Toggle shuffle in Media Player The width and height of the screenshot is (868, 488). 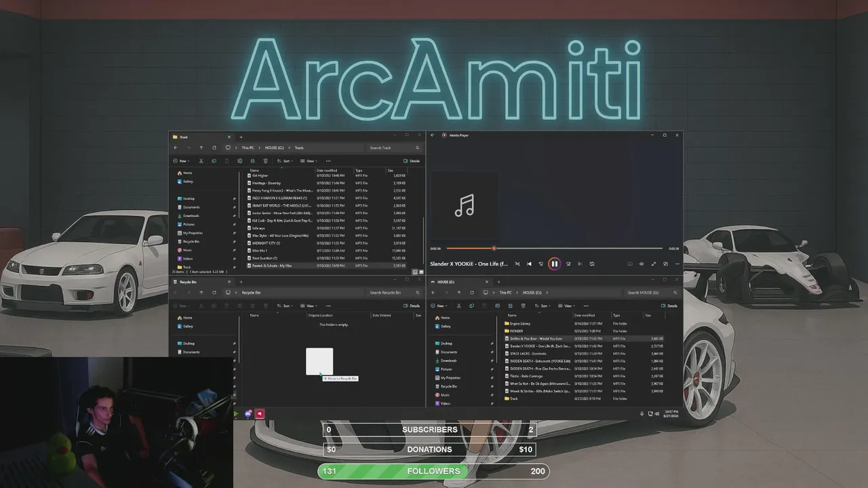[x=517, y=264]
